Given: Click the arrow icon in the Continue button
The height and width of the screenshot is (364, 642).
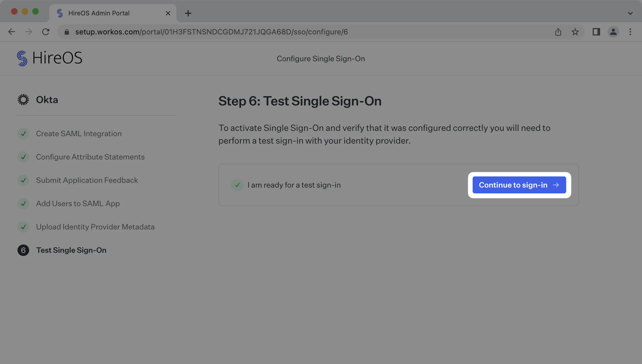Looking at the screenshot, I should [556, 185].
